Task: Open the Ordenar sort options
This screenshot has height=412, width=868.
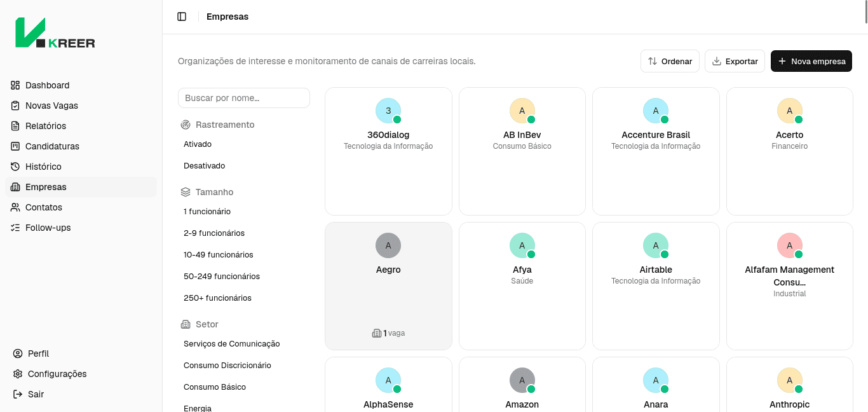Action: (670, 61)
